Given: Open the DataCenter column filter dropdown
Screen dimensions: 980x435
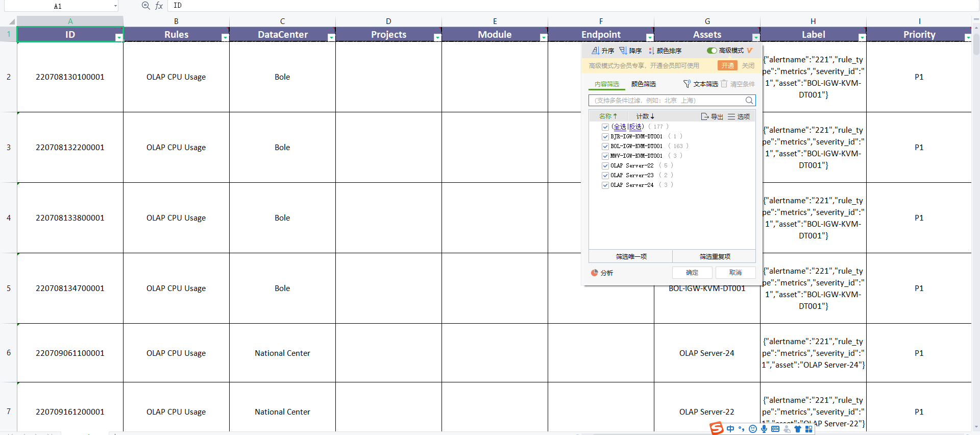Looking at the screenshot, I should (x=331, y=37).
